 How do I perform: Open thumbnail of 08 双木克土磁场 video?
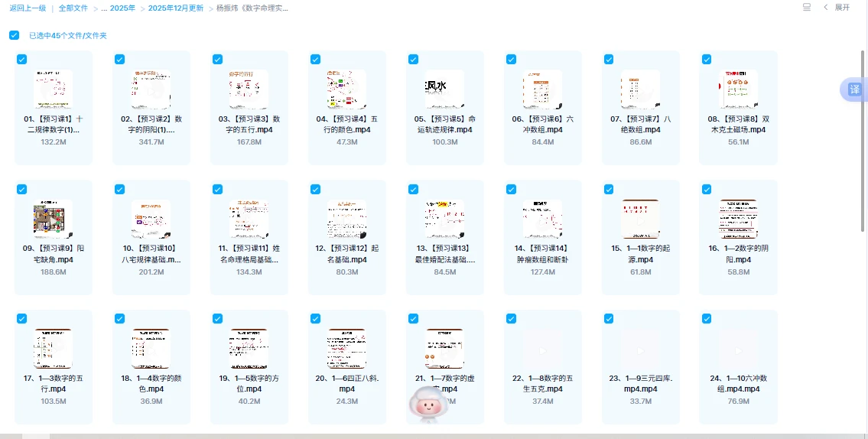[x=739, y=89]
